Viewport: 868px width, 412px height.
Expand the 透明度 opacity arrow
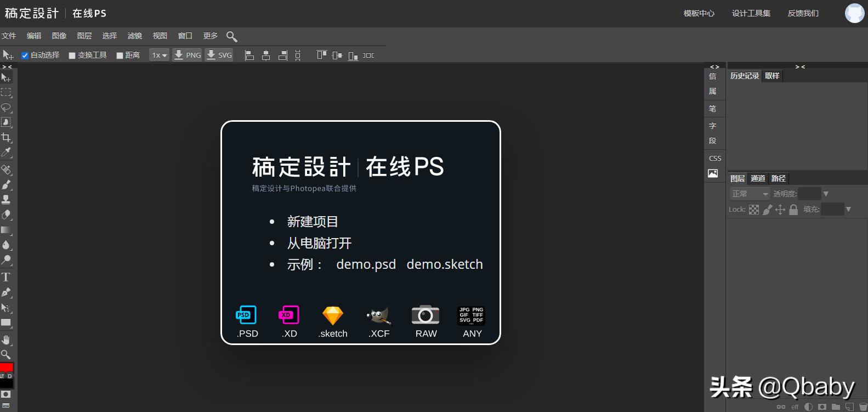click(826, 194)
